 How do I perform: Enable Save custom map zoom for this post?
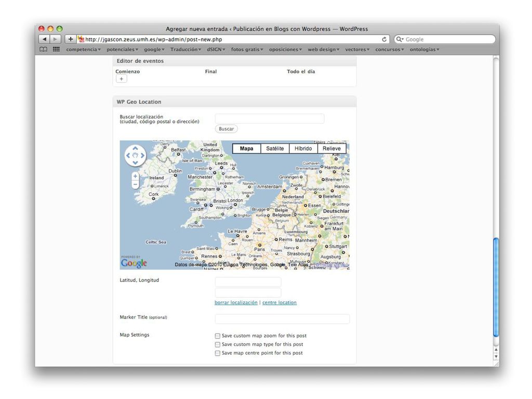(x=218, y=336)
